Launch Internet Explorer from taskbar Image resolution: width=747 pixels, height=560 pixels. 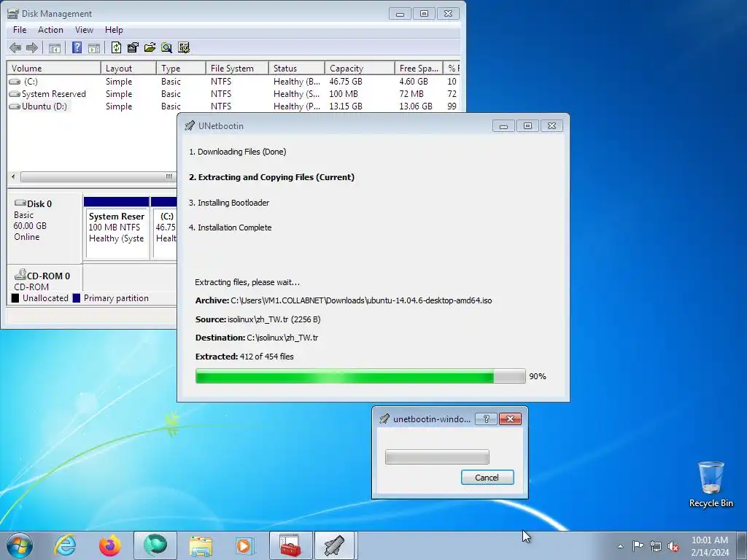tap(65, 545)
